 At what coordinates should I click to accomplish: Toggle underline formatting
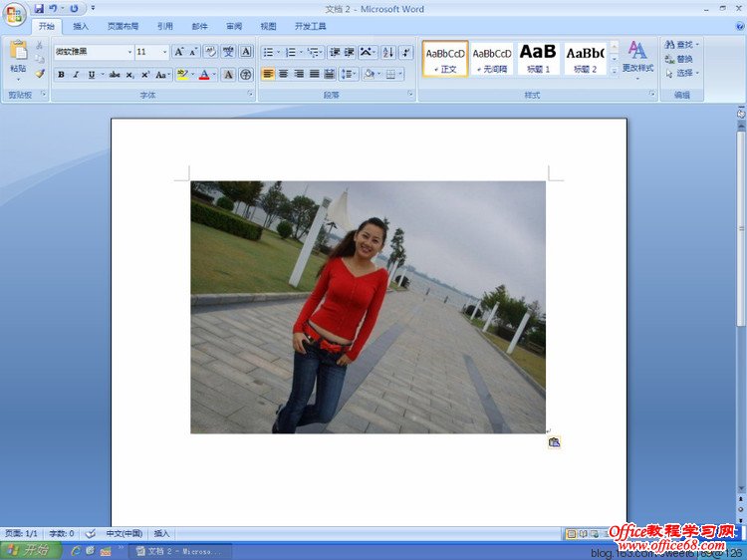point(91,75)
